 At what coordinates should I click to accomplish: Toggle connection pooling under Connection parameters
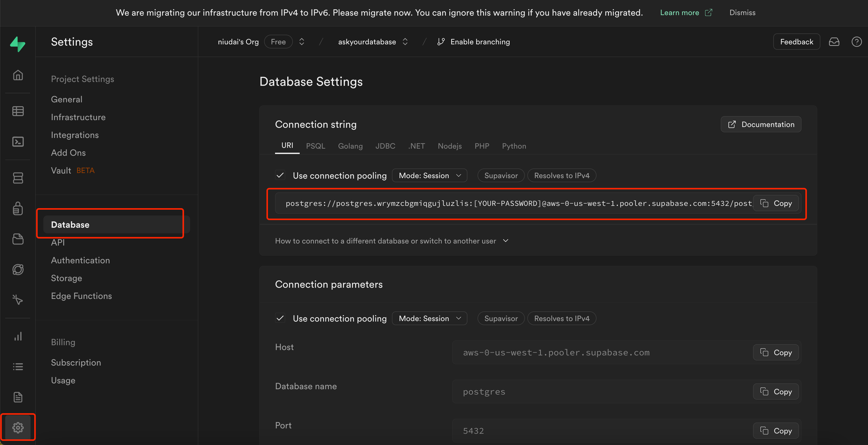(x=280, y=318)
